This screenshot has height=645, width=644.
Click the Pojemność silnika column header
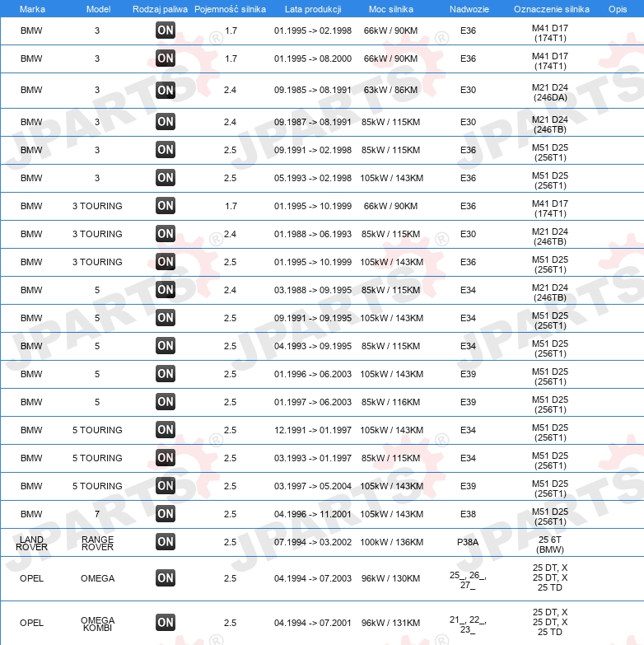231,9
